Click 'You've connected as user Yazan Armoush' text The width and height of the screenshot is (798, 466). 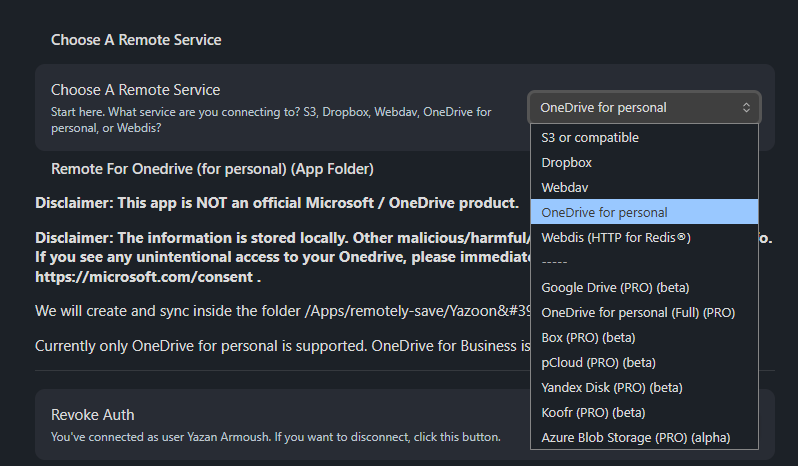(275, 437)
